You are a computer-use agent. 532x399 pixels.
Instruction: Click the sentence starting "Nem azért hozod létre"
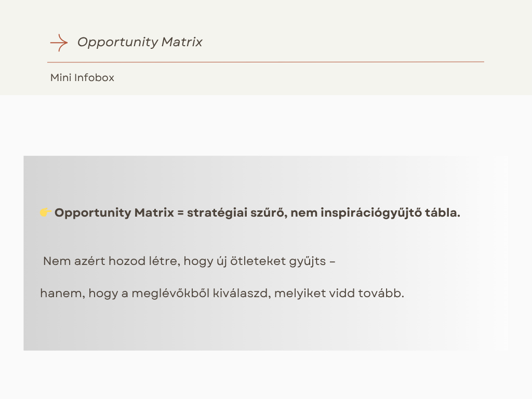(189, 261)
